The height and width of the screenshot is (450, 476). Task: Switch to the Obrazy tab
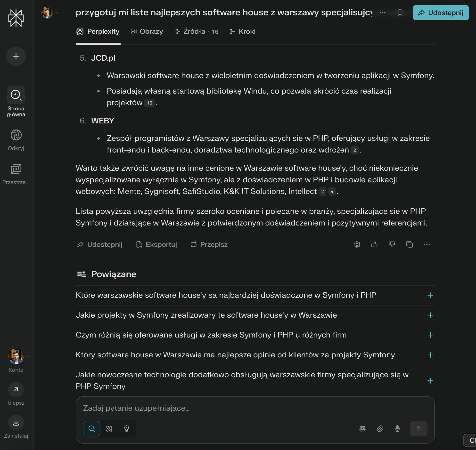pyautogui.click(x=147, y=32)
